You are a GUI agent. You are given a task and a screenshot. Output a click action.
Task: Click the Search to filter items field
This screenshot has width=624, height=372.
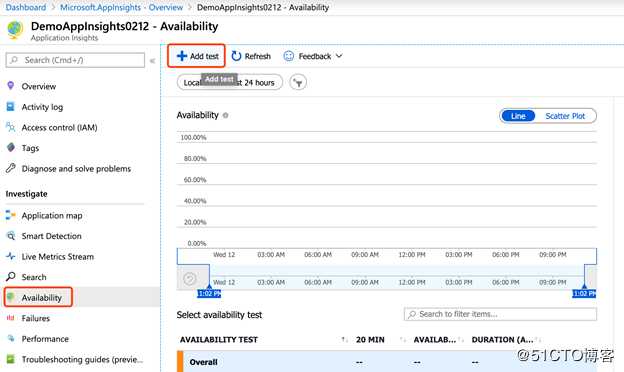tap(500, 314)
